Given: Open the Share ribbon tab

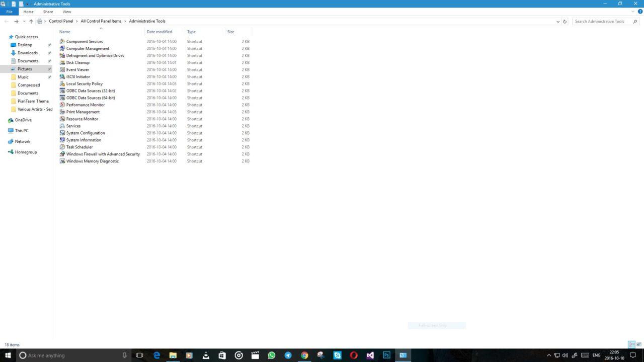Looking at the screenshot, I should pos(48,12).
